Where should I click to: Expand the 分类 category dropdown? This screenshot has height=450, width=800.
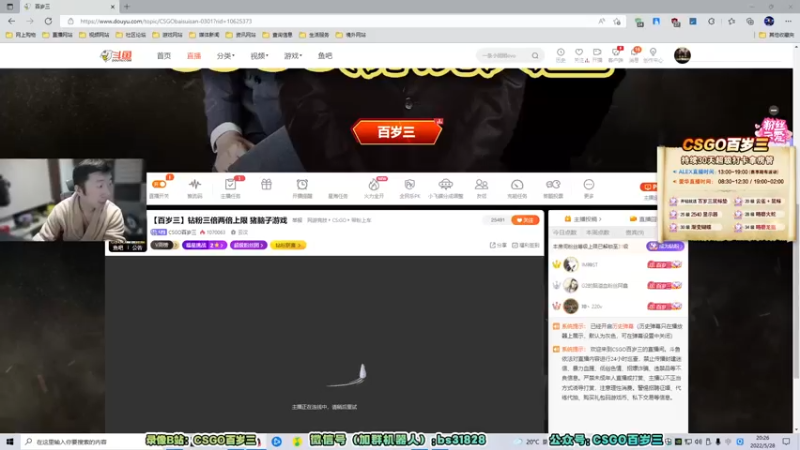[x=226, y=56]
